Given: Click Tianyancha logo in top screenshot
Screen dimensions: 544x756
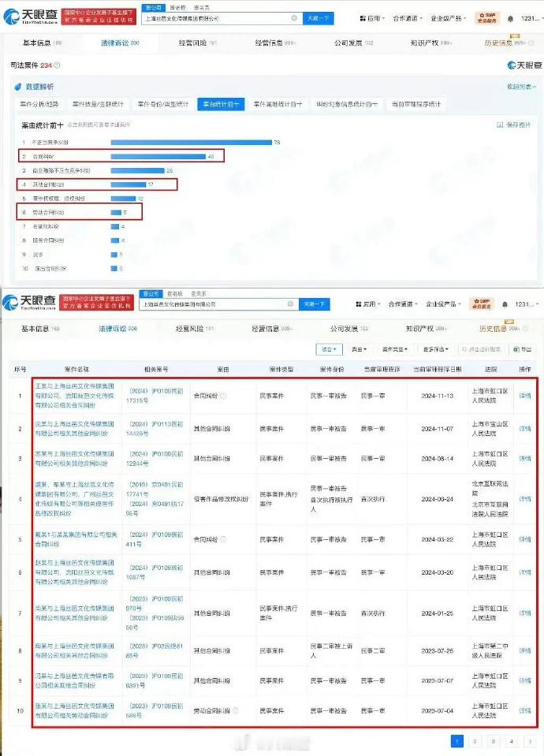Looking at the screenshot, I should [31, 17].
